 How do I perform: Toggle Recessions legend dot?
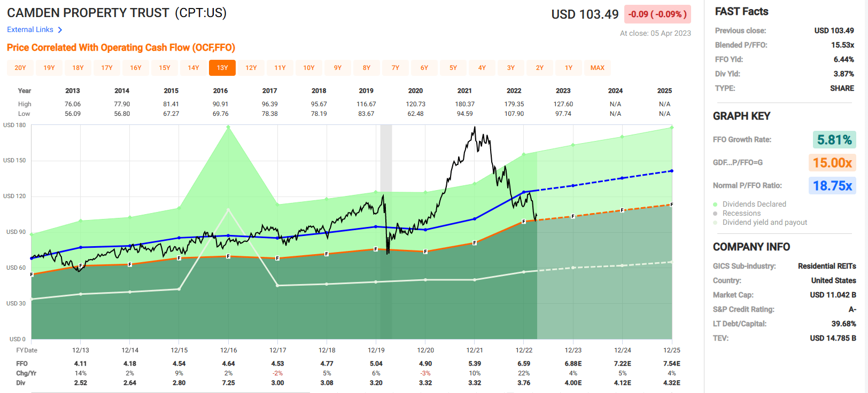click(715, 214)
